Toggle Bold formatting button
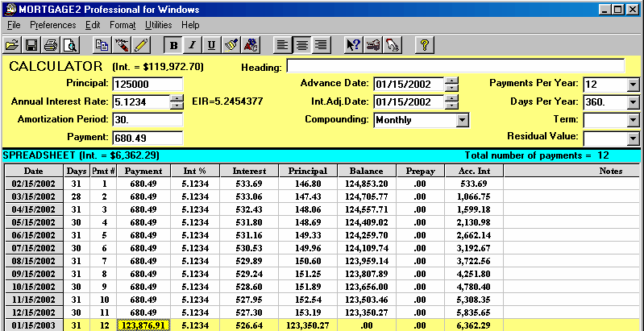The image size is (644, 331). [x=173, y=45]
